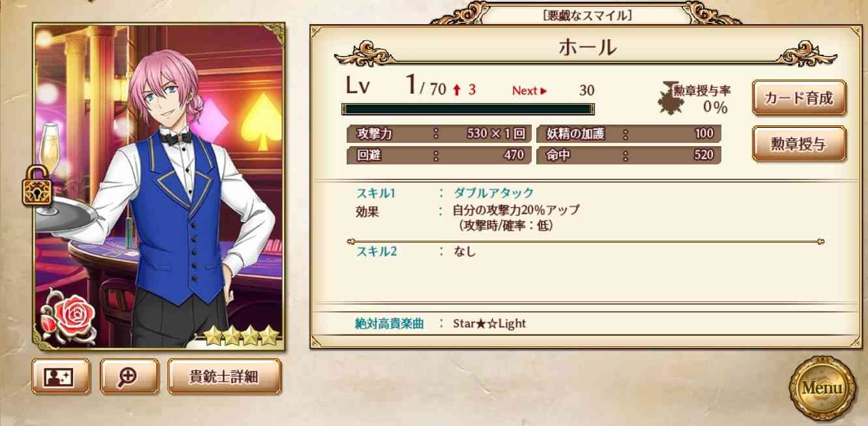Click the ホール character name header
The height and width of the screenshot is (426, 868).
click(x=587, y=48)
